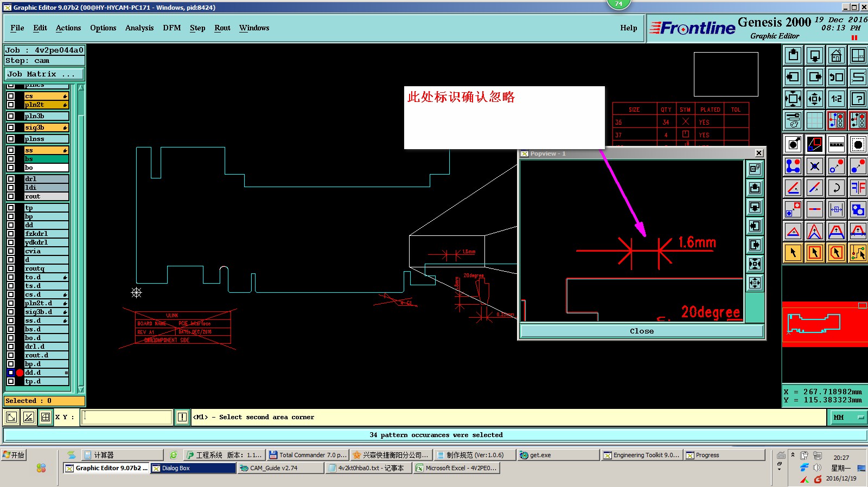Click the Job Matrix button

tap(44, 74)
